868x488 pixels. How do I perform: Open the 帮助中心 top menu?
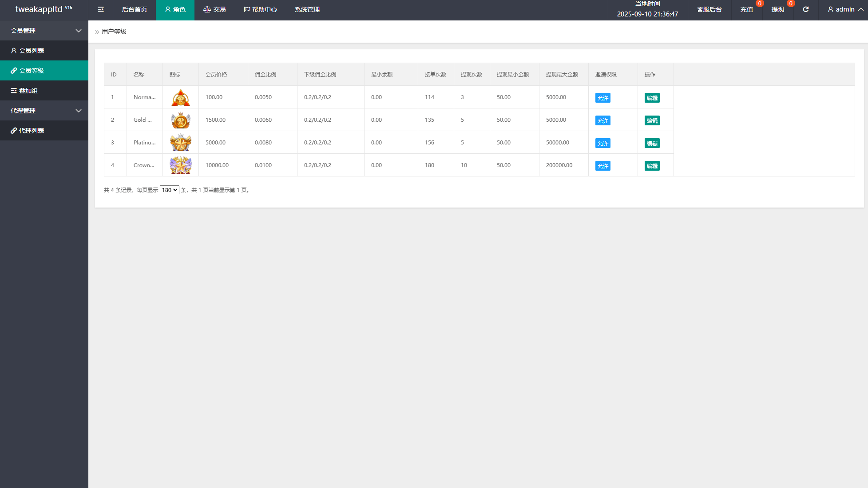(x=260, y=9)
